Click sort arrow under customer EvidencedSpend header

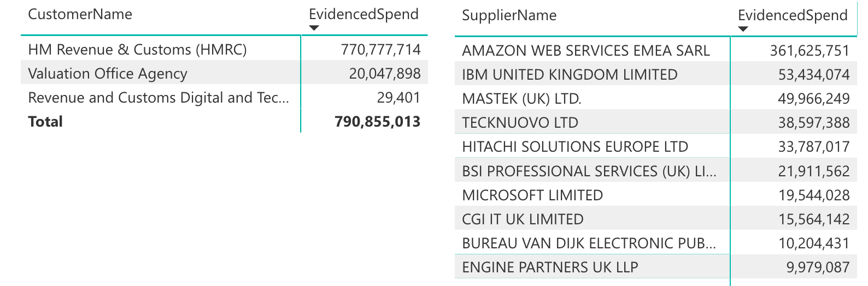click(x=314, y=28)
